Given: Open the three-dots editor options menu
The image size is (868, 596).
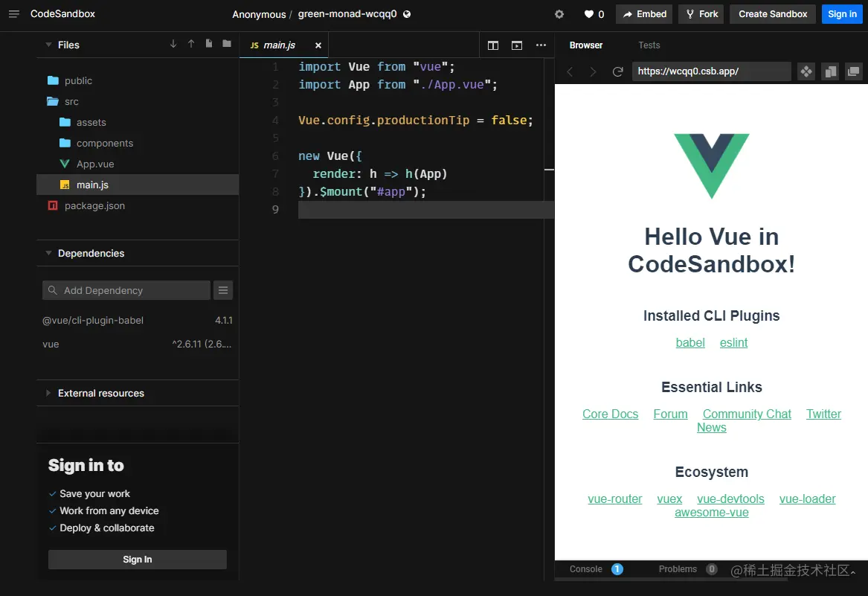Looking at the screenshot, I should coord(541,45).
